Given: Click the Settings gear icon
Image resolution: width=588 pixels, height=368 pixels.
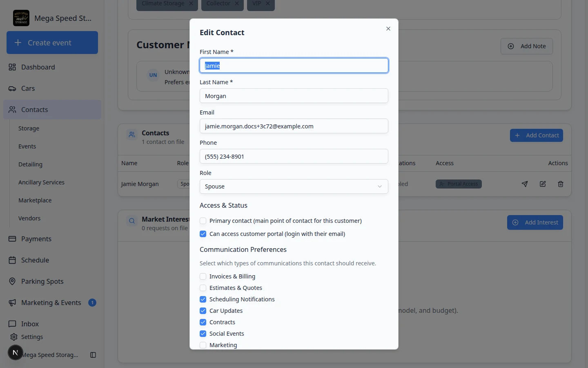Looking at the screenshot, I should point(14,337).
